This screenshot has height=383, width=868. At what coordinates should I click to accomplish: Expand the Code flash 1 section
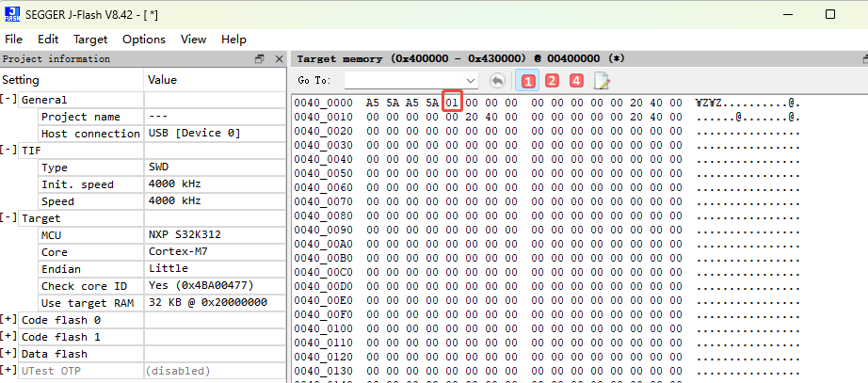[8, 337]
